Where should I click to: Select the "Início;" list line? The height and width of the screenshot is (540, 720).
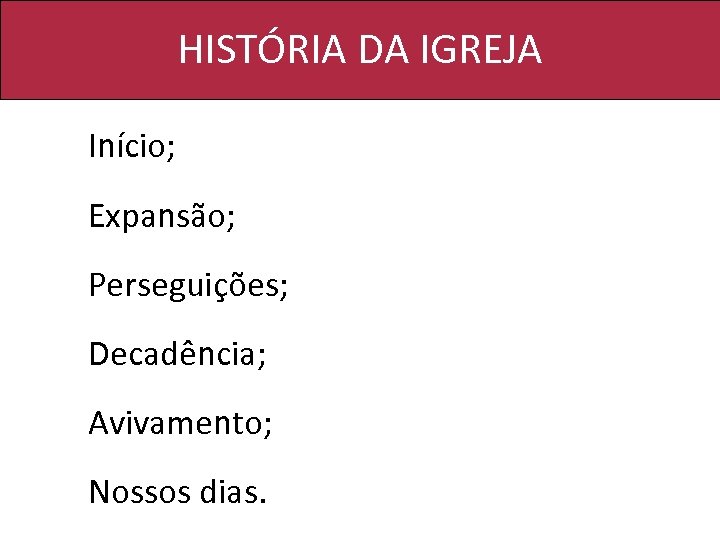click(x=132, y=147)
